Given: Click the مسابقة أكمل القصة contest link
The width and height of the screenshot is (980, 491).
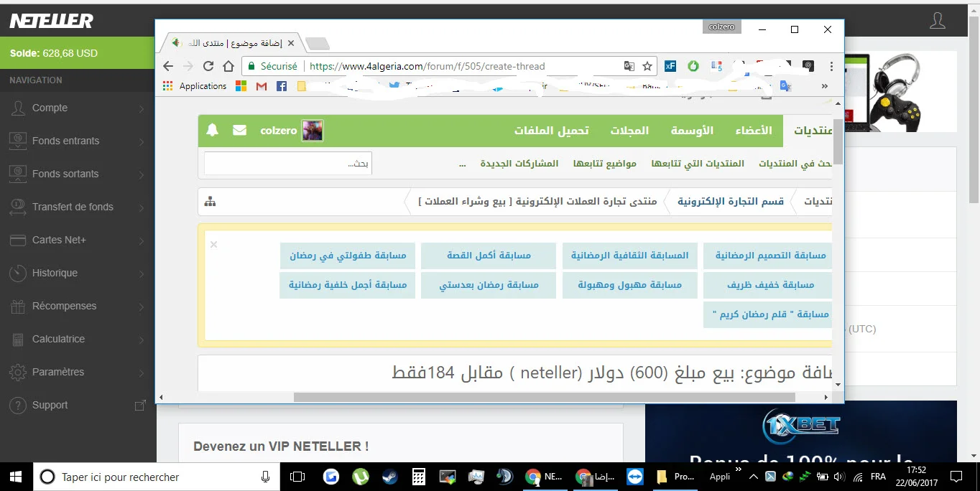Looking at the screenshot, I should point(489,256).
